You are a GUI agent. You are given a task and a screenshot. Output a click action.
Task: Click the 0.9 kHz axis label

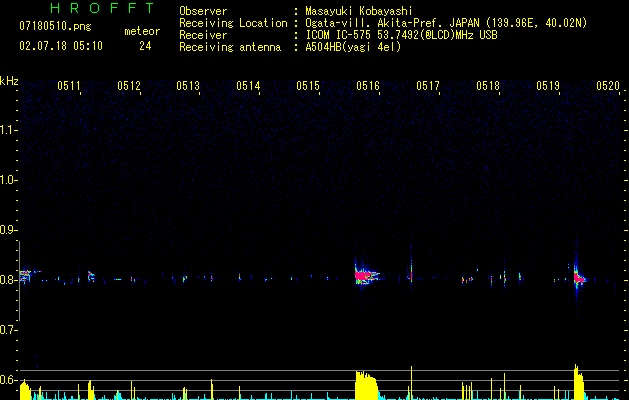8,230
